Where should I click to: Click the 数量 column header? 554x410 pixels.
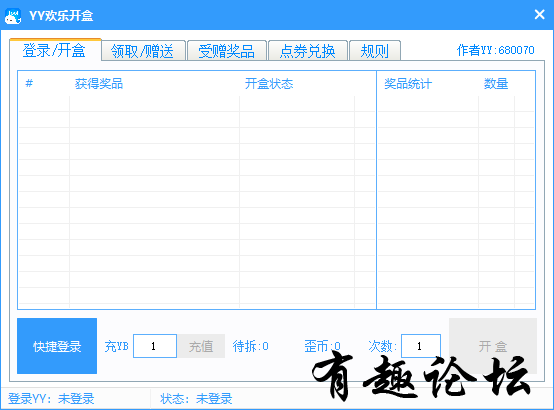(496, 84)
